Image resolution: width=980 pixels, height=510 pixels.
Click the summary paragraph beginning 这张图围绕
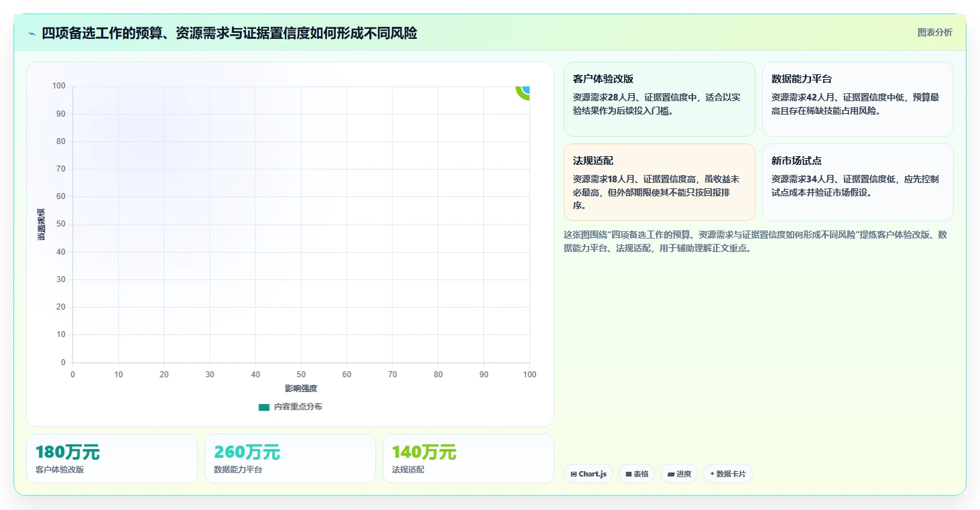coord(756,241)
